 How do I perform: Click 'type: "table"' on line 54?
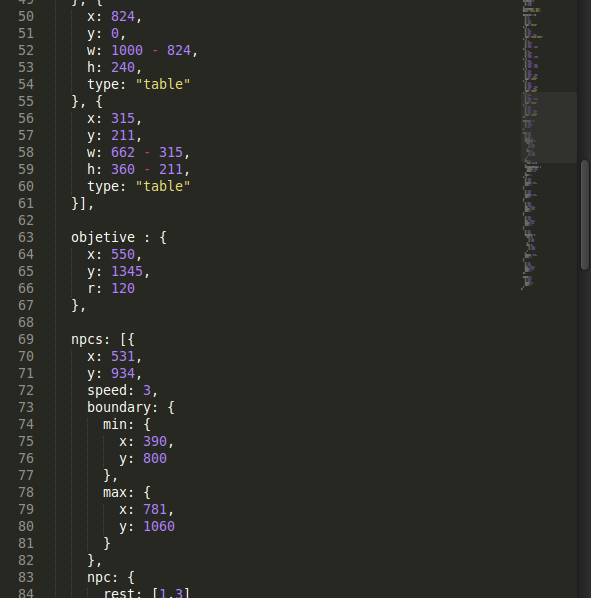coord(138,84)
